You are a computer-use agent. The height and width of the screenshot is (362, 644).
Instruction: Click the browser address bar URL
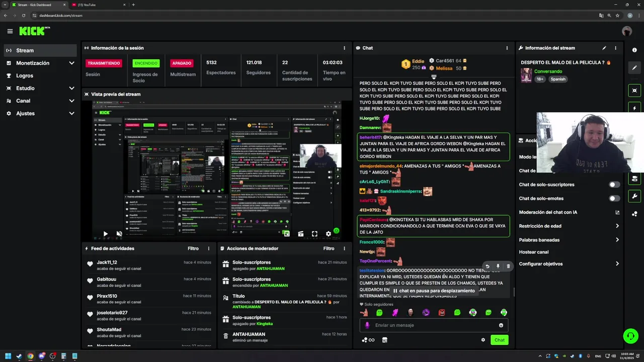[x=61, y=16]
